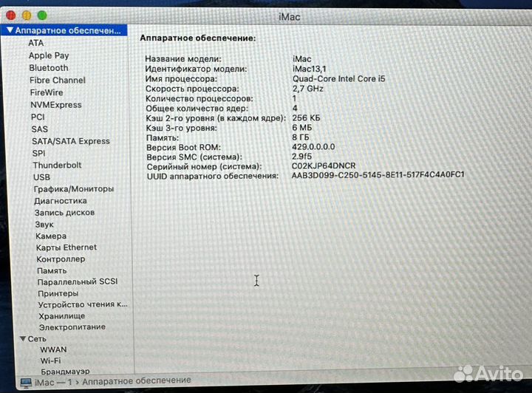
Task: Collapse the Аппаратное обеспечение disclosure triangle
Action: [x=10, y=30]
